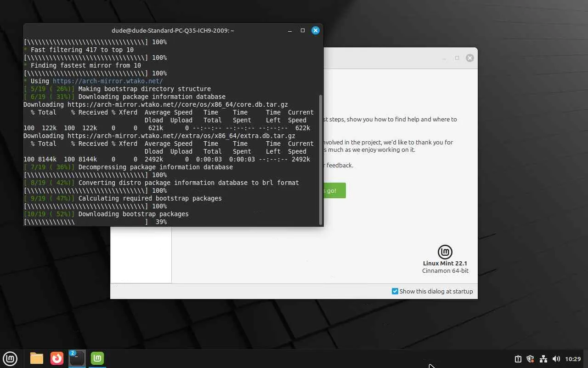Click the Linux Mint 22.1 label
The height and width of the screenshot is (368, 588).
(x=446, y=264)
